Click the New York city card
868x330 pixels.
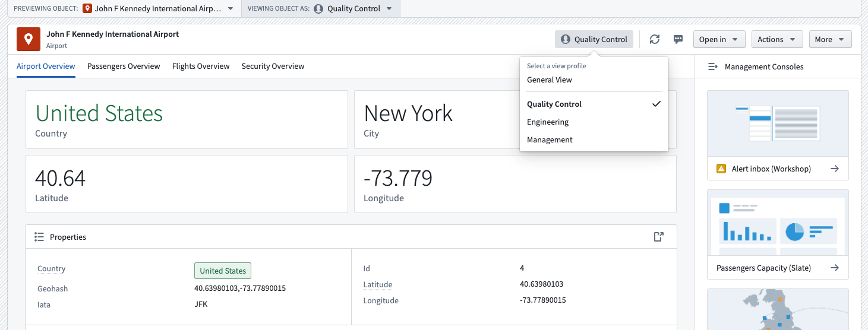[515, 119]
